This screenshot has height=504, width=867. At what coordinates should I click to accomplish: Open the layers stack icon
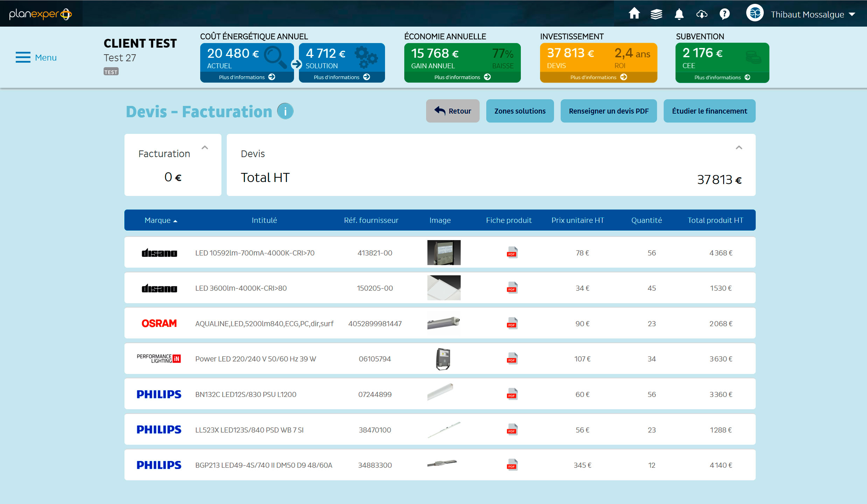click(656, 14)
